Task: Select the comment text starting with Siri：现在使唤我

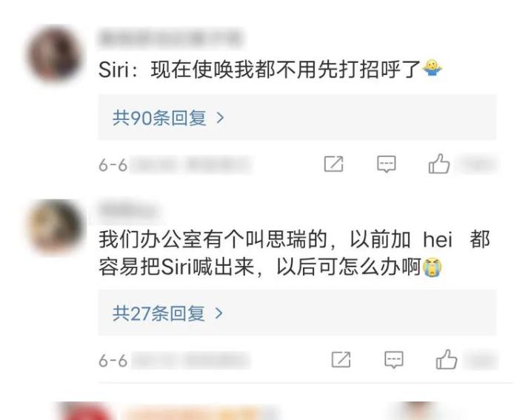Action: coord(270,69)
